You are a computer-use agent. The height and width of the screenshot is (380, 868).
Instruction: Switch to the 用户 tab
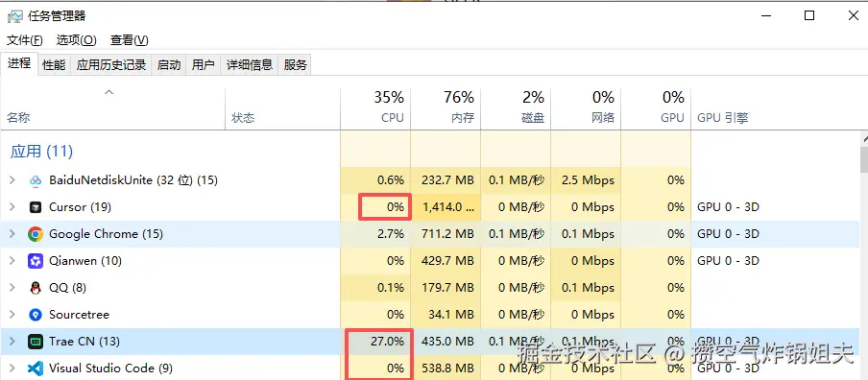[204, 64]
